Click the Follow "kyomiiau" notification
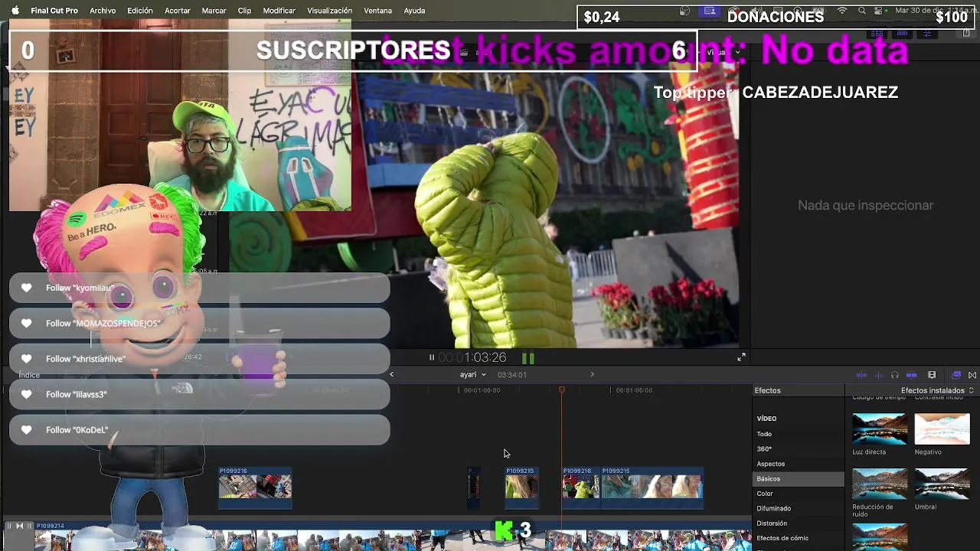The height and width of the screenshot is (551, 980). 199,288
